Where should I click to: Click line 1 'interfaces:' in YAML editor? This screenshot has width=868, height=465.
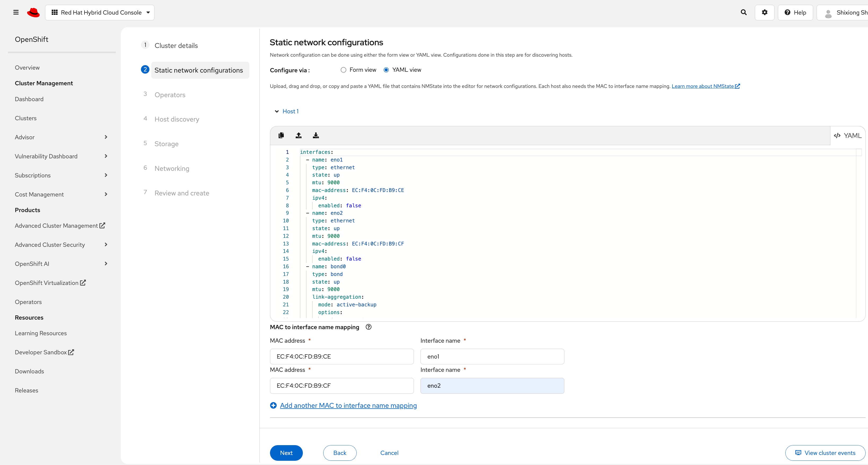point(316,152)
